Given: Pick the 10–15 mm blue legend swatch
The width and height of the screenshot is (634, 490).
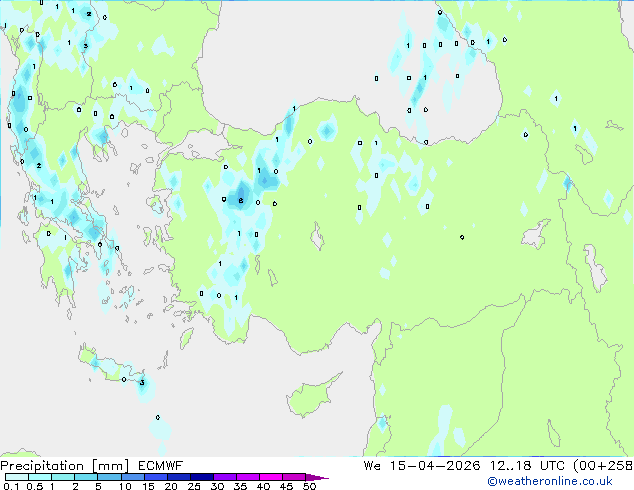Looking at the screenshot, I should coord(132,477).
